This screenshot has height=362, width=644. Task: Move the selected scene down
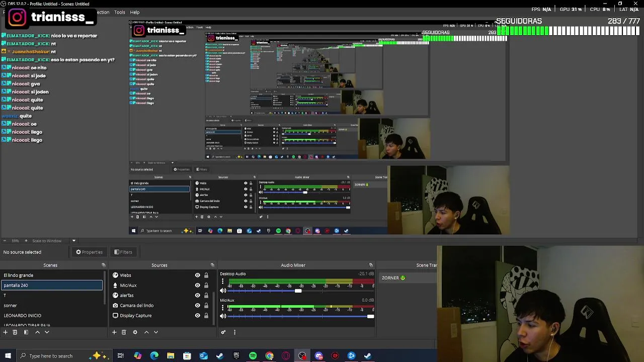47,332
